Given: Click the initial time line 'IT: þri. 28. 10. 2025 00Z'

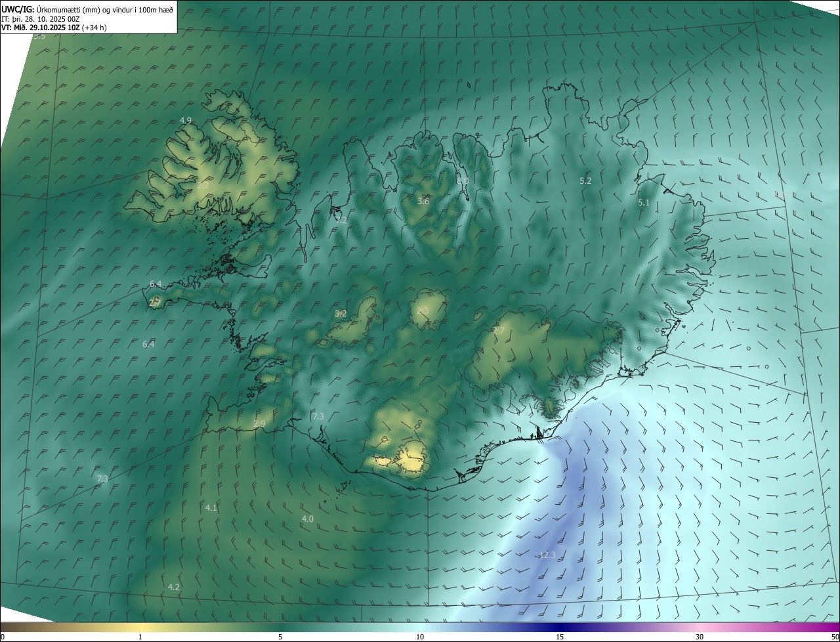Looking at the screenshot, I should pos(41,19).
